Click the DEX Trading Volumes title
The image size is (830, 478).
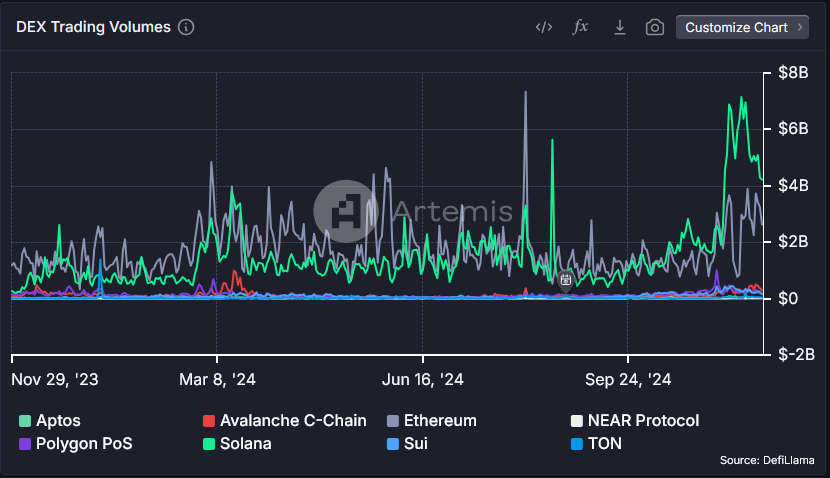point(93,27)
